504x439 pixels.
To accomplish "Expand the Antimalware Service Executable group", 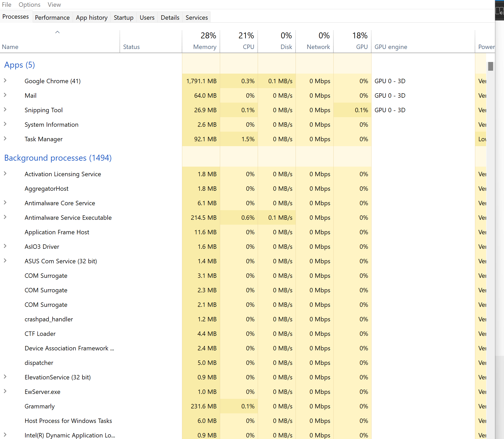I will click(x=5, y=218).
